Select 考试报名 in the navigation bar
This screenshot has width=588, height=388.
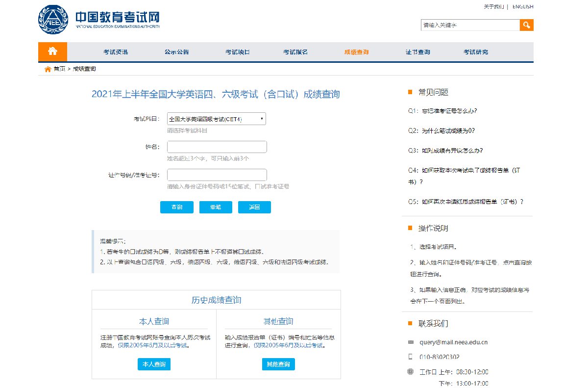click(295, 52)
